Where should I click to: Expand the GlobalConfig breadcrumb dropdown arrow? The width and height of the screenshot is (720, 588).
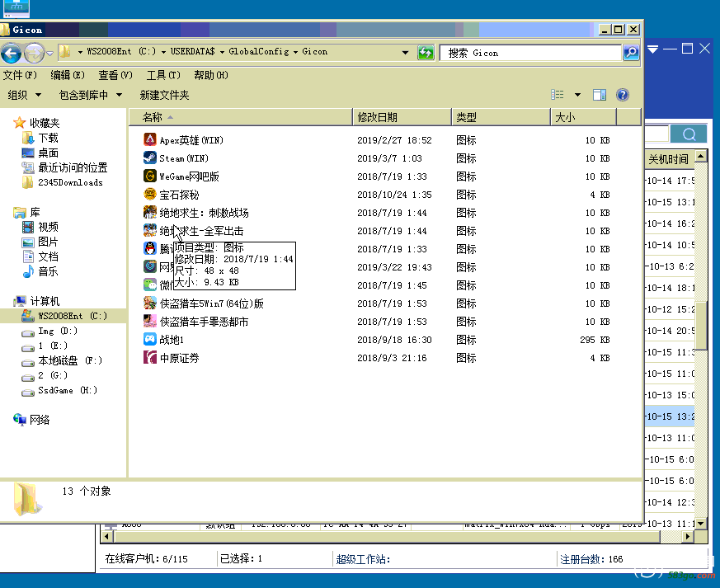(295, 52)
